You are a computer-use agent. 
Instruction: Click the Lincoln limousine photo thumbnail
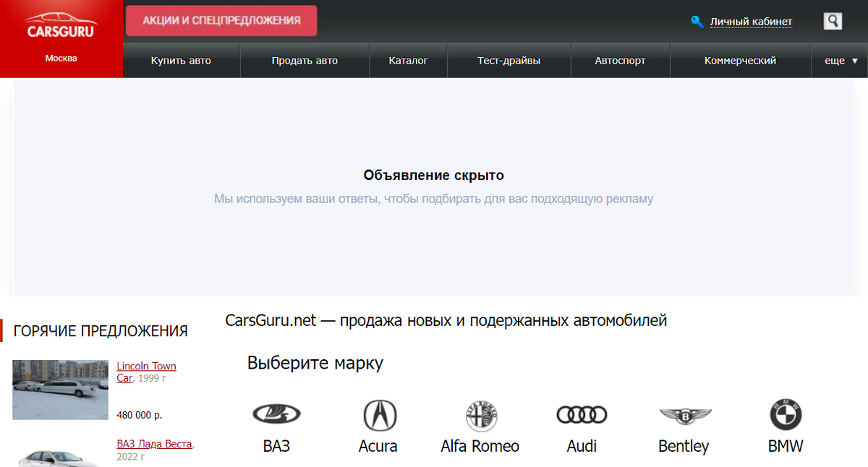(60, 390)
